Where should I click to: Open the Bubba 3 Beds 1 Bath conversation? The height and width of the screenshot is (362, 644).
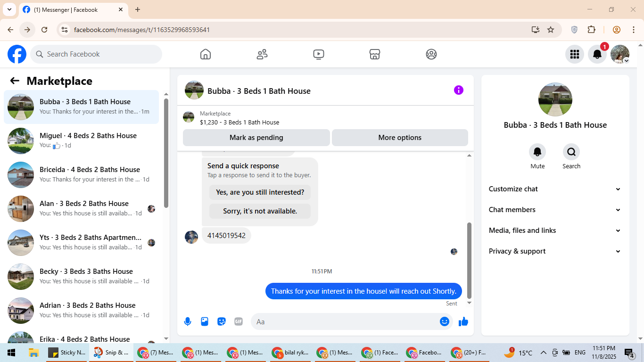(81, 107)
